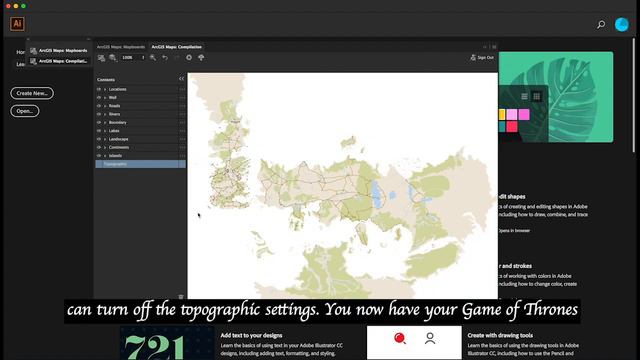Open options dots for Locations layer
This screenshot has width=640, height=360.
(x=182, y=89)
